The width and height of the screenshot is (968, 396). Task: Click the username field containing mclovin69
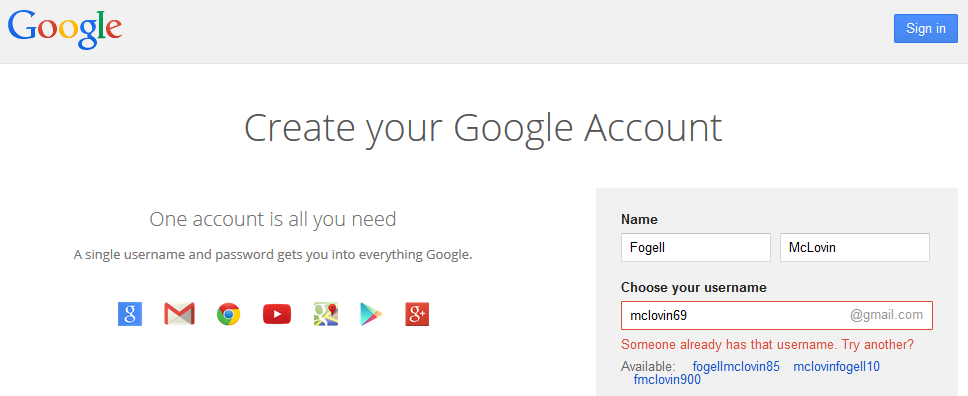777,316
